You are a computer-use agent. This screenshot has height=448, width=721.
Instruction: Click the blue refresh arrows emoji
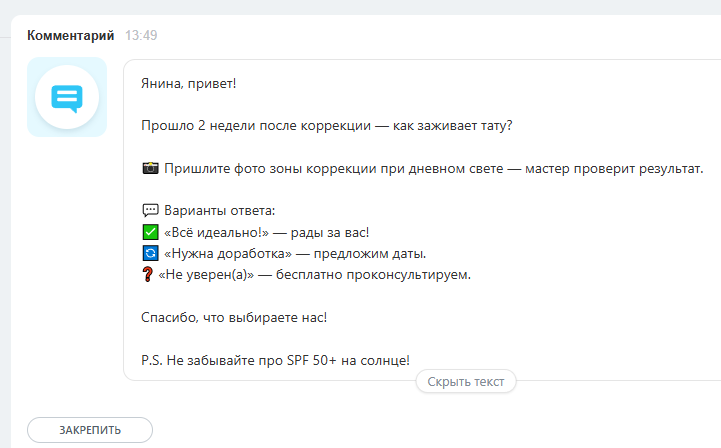150,253
